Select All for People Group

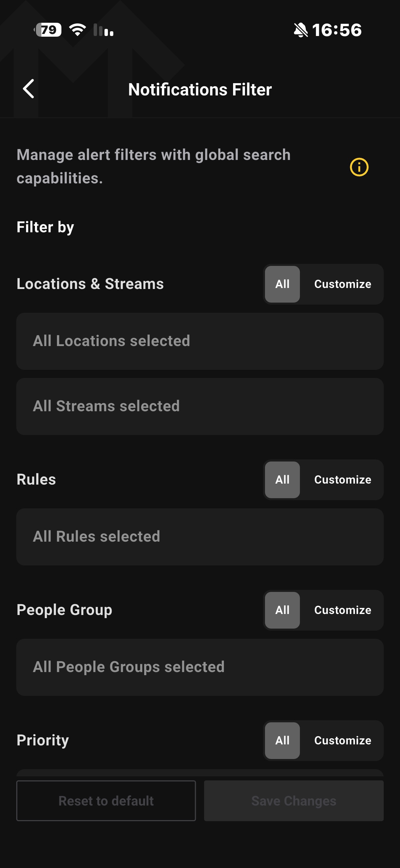coord(282,610)
